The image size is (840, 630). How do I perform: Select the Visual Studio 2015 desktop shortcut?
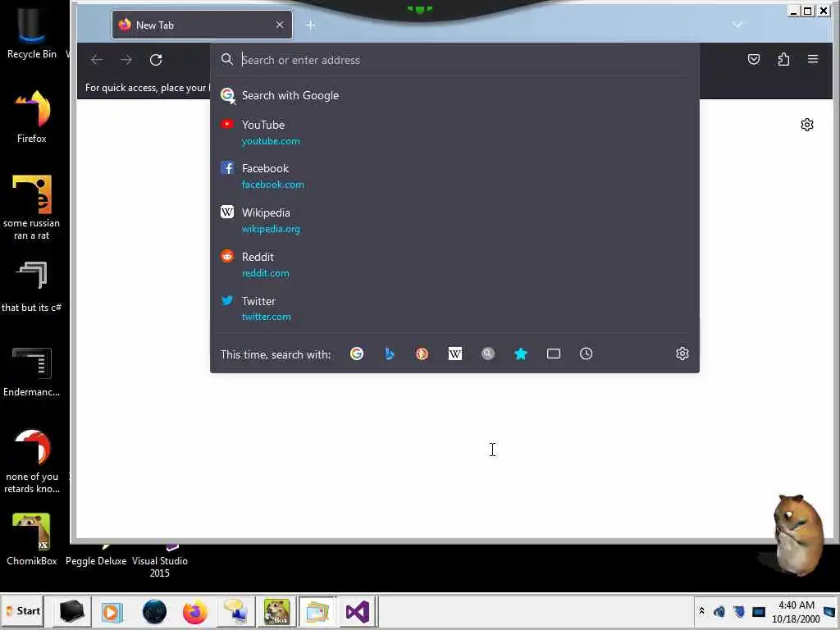[x=160, y=561]
